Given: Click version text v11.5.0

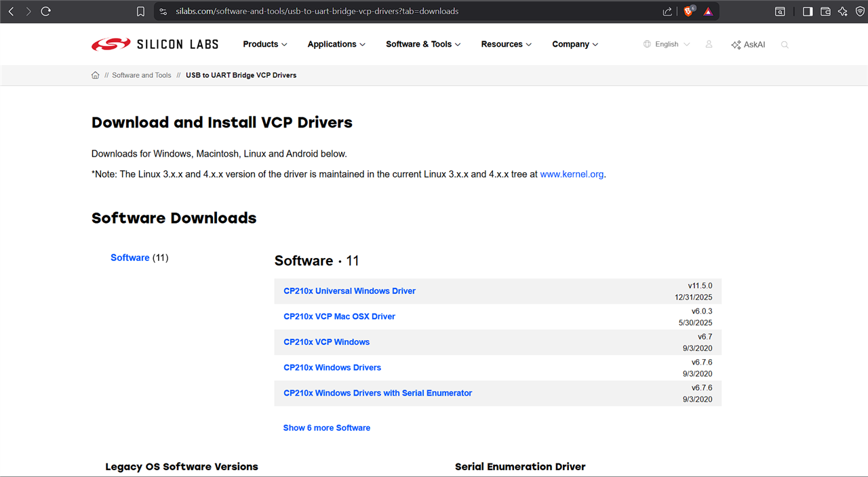Looking at the screenshot, I should click(700, 286).
